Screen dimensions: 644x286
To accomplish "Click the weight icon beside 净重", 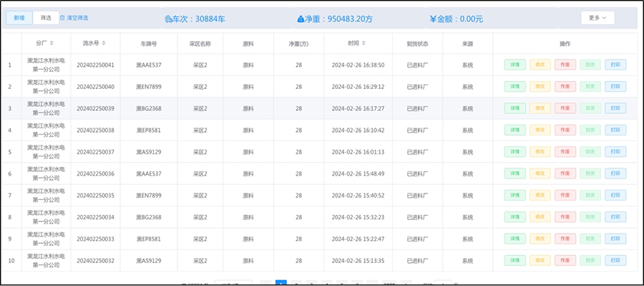I will click(301, 19).
